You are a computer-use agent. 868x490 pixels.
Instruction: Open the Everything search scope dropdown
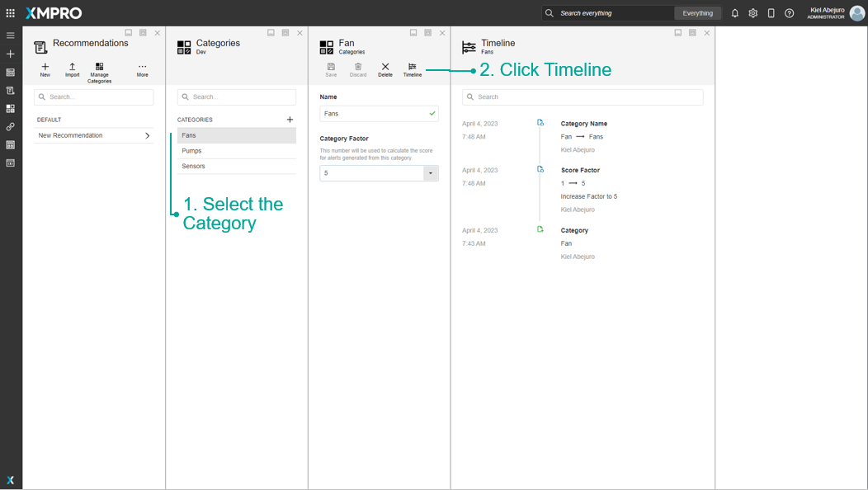coord(697,13)
